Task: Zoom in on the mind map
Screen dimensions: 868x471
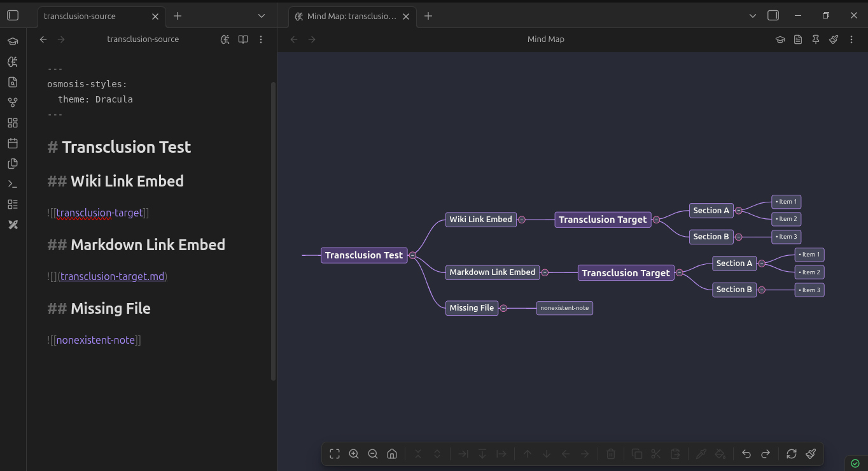Action: pos(354,454)
